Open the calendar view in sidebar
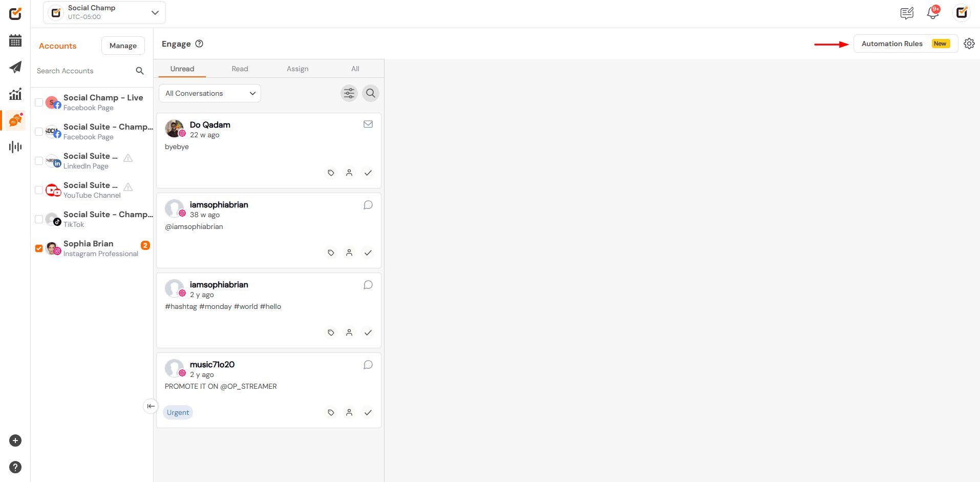 pyautogui.click(x=15, y=41)
